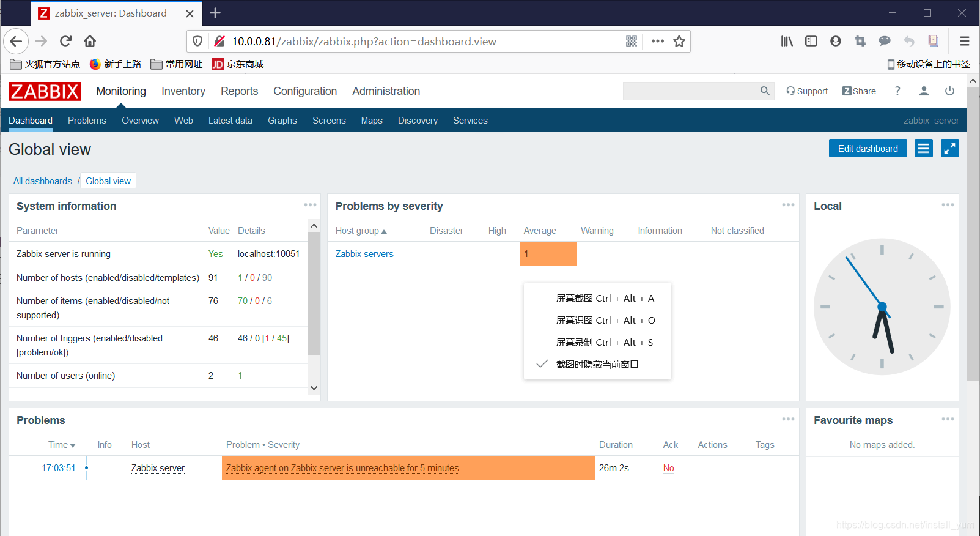The height and width of the screenshot is (536, 980).
Task: Open the Zabbix servers host group link
Action: [x=364, y=254]
